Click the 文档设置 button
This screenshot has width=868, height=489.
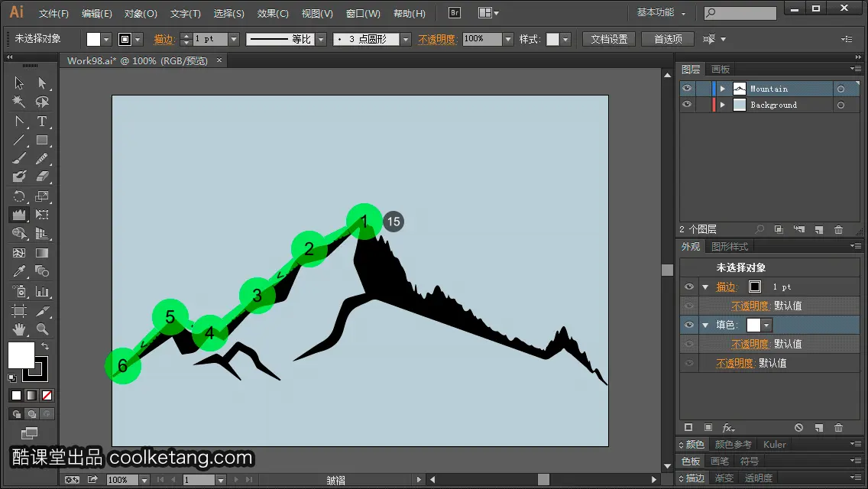click(x=609, y=39)
